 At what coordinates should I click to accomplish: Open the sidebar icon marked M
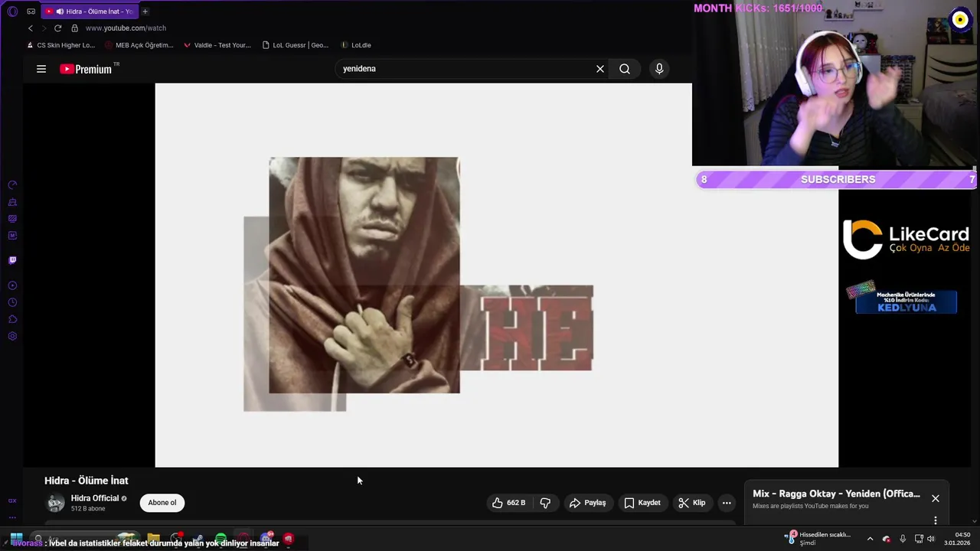point(12,236)
